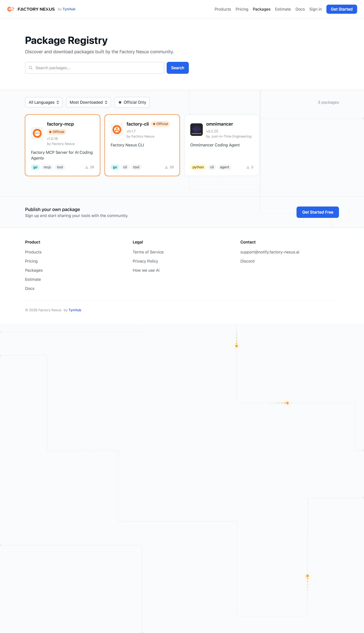Image resolution: width=364 pixels, height=633 pixels.
Task: Click the python tag on omnimancer card
Action: (x=198, y=167)
